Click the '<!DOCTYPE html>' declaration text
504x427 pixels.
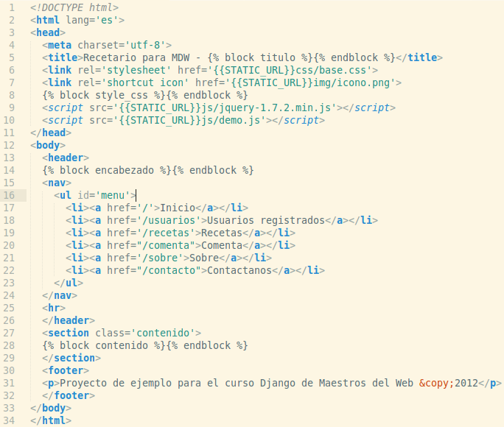tap(74, 7)
